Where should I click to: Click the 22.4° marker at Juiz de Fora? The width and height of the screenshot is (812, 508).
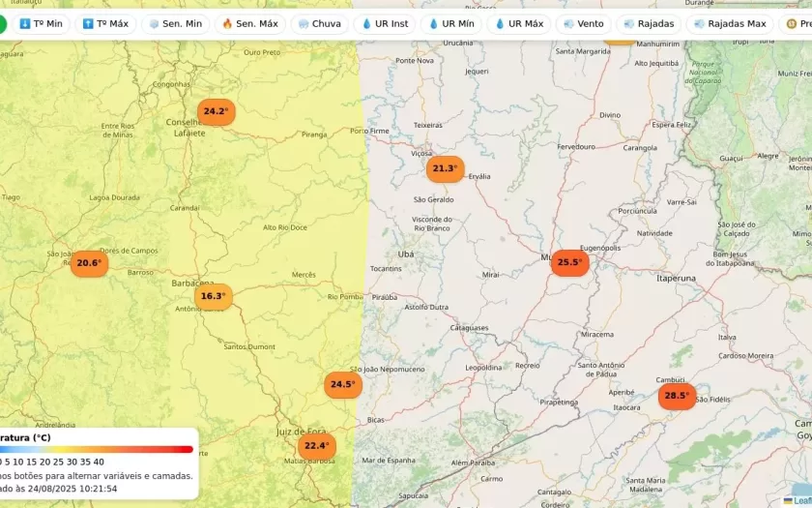click(x=316, y=446)
